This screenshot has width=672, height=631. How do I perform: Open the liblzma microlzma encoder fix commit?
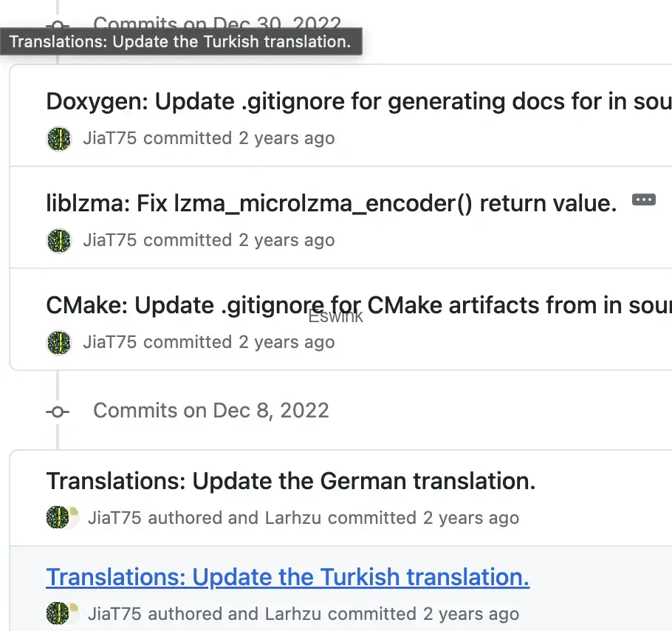point(331,203)
